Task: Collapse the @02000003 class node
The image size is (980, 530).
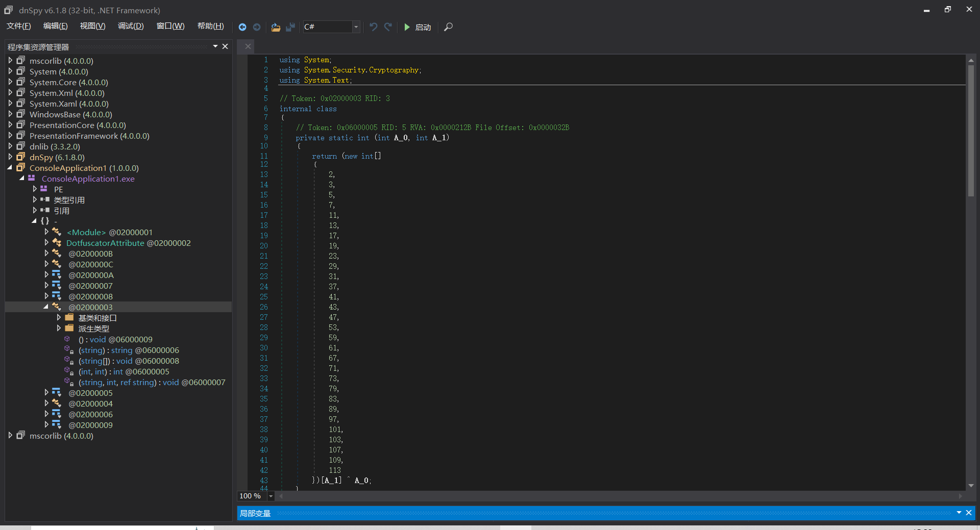Action: click(46, 307)
